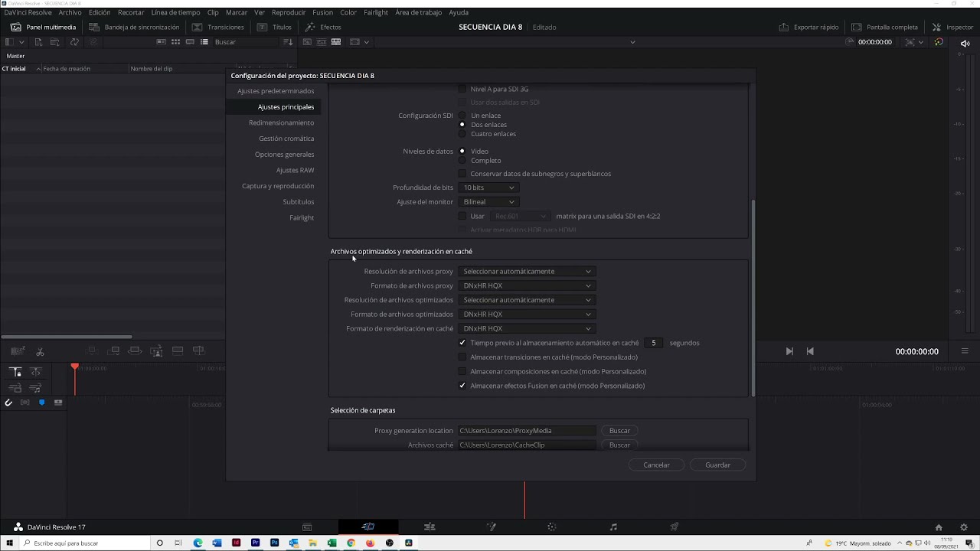Click the media pool sort icon
This screenshot has height=551, width=980.
[288, 42]
